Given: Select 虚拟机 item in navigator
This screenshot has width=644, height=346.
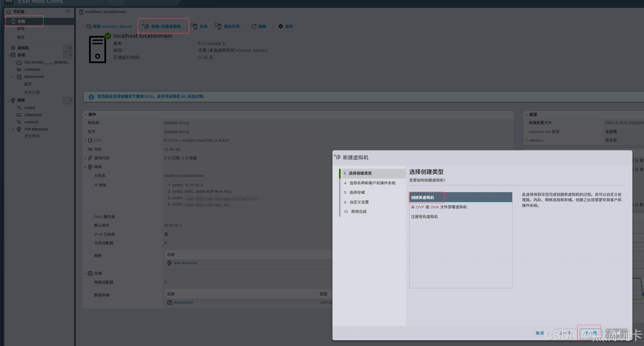Looking at the screenshot, I should tap(23, 48).
